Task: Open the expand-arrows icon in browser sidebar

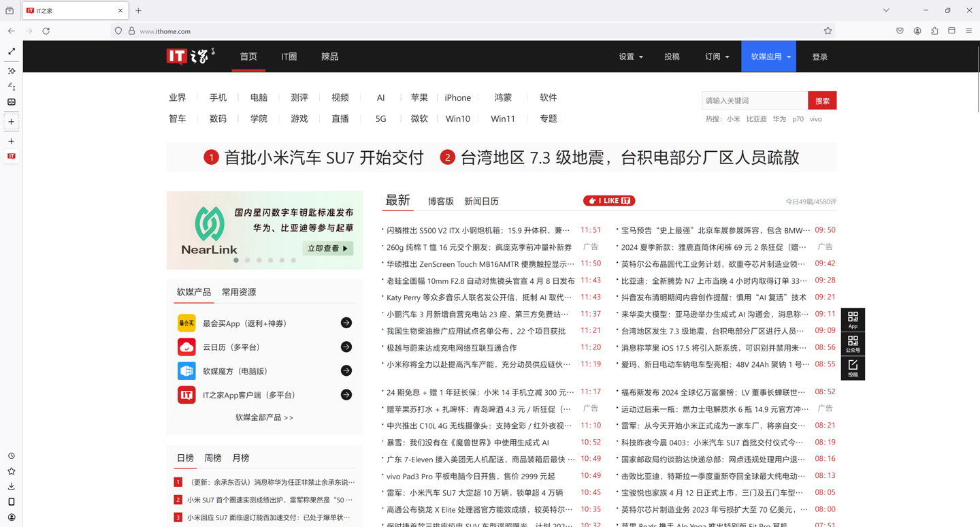Action: 12,52
